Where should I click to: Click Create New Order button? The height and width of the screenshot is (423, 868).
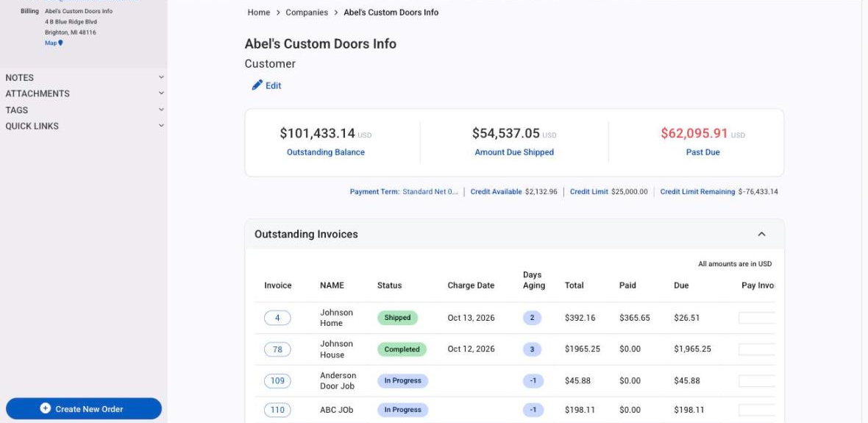point(84,408)
